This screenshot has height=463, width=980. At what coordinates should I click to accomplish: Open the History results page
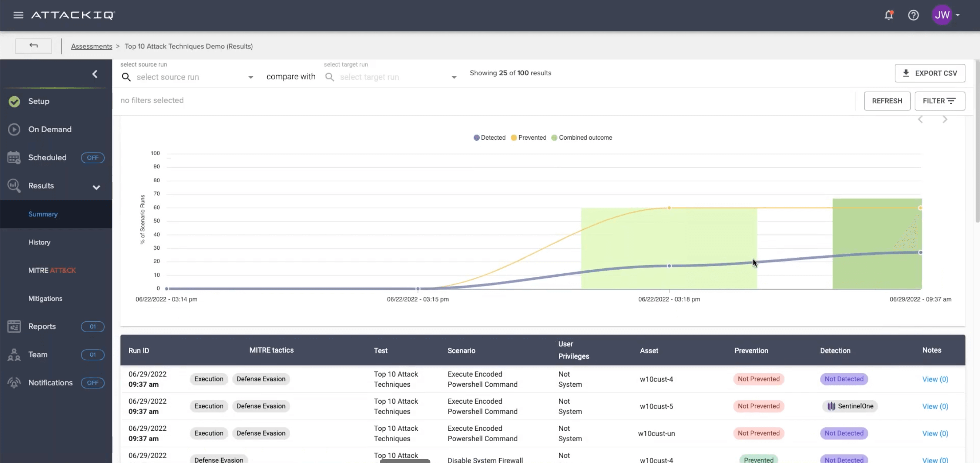click(x=39, y=242)
